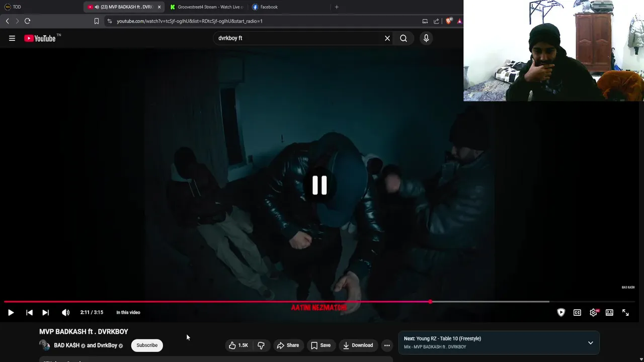Start voice search with the microphone icon
The image size is (644, 362).
[x=426, y=38]
